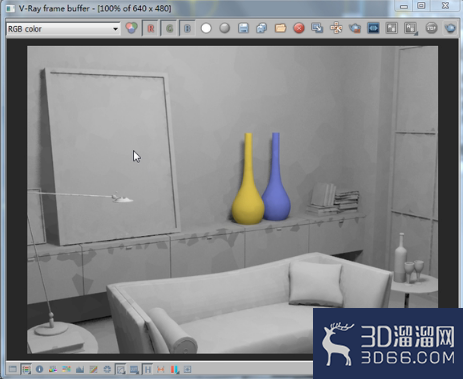Save image with the floppy disk icon
The width and height of the screenshot is (463, 379).
(243, 28)
